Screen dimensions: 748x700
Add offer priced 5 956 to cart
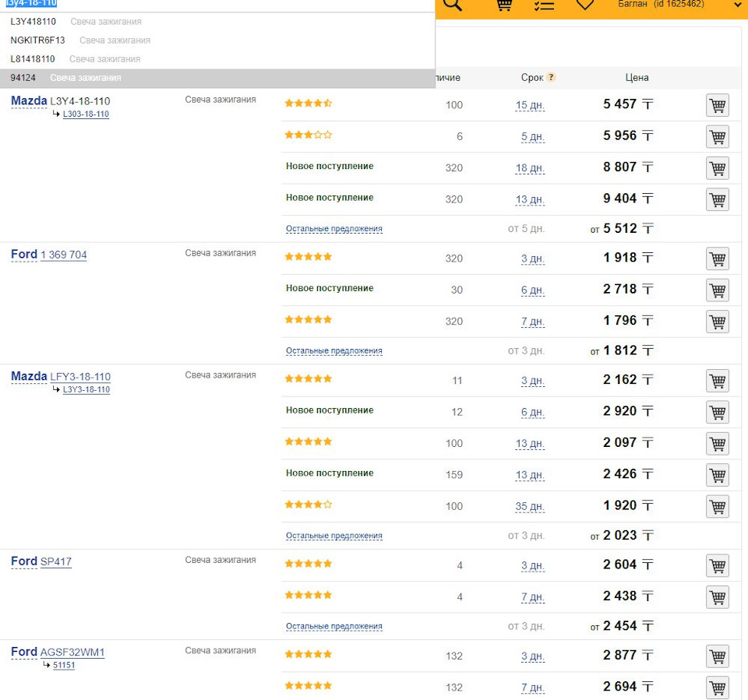(718, 136)
